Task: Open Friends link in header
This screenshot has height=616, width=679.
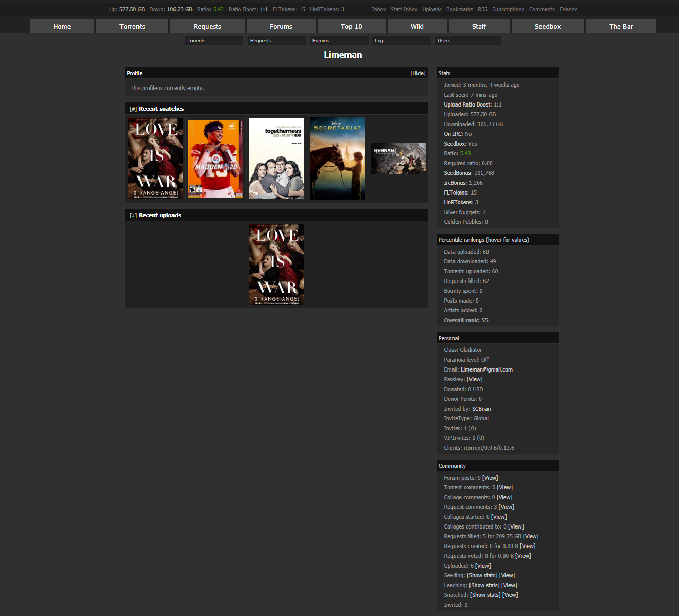Action: tap(568, 9)
